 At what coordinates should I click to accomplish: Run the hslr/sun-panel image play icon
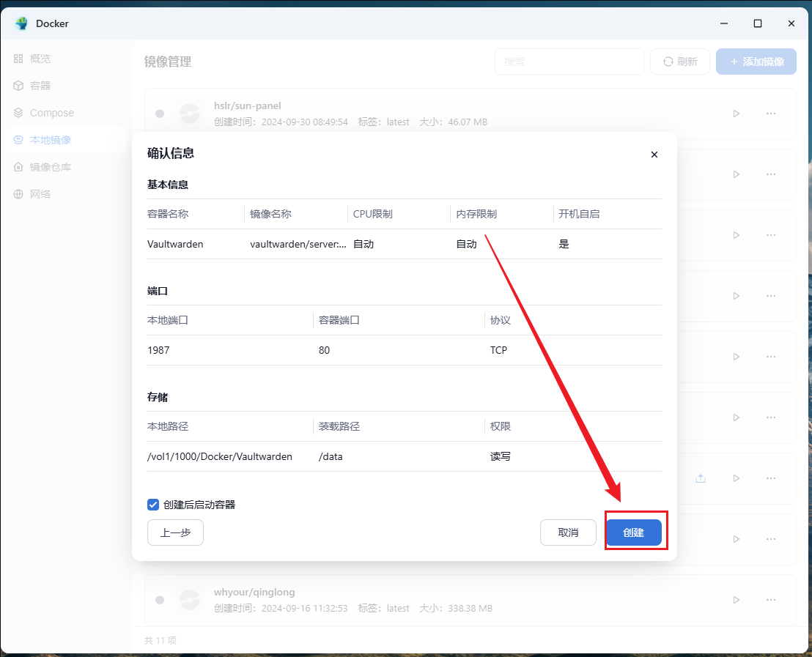point(737,114)
